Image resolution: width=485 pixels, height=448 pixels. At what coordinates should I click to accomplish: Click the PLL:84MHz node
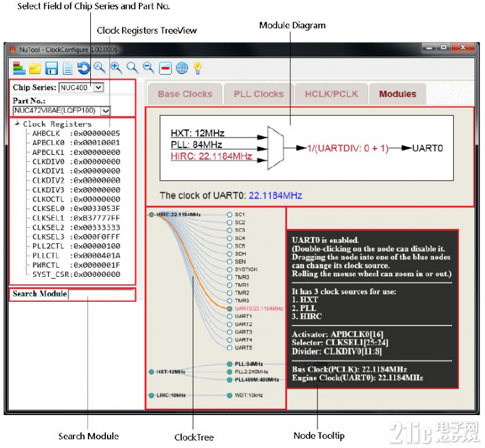coord(230,364)
